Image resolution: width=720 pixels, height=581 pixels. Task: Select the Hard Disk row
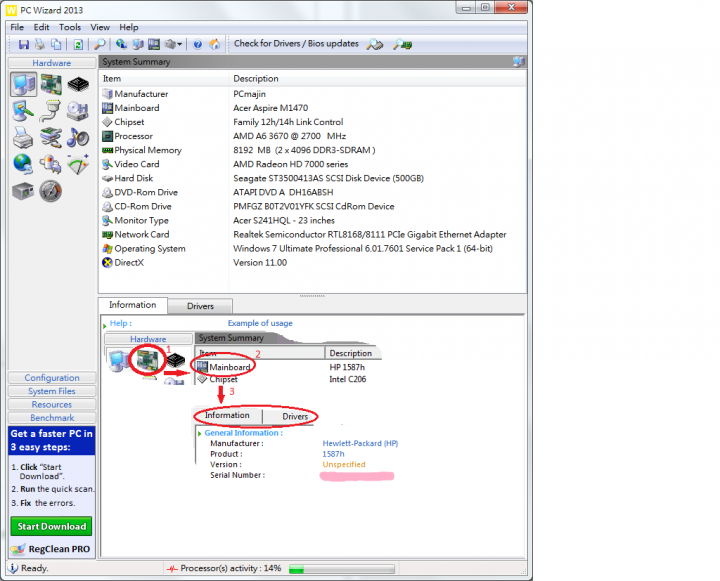(x=313, y=178)
